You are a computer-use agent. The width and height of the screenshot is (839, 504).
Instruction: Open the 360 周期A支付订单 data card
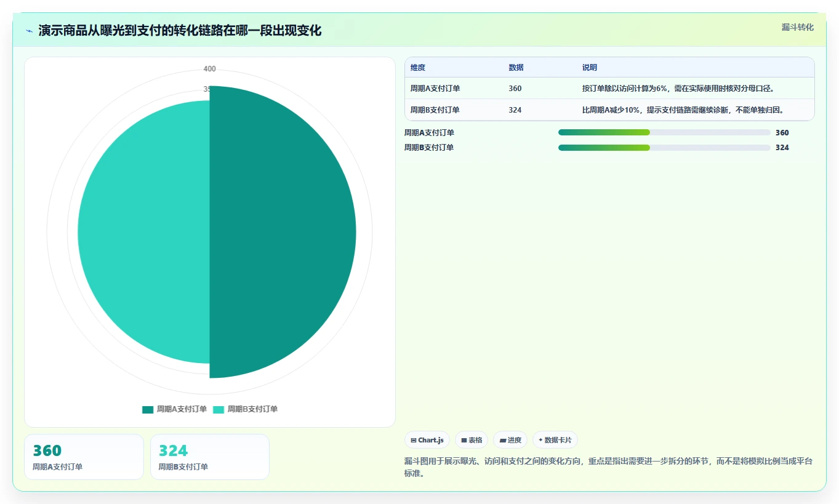point(84,457)
